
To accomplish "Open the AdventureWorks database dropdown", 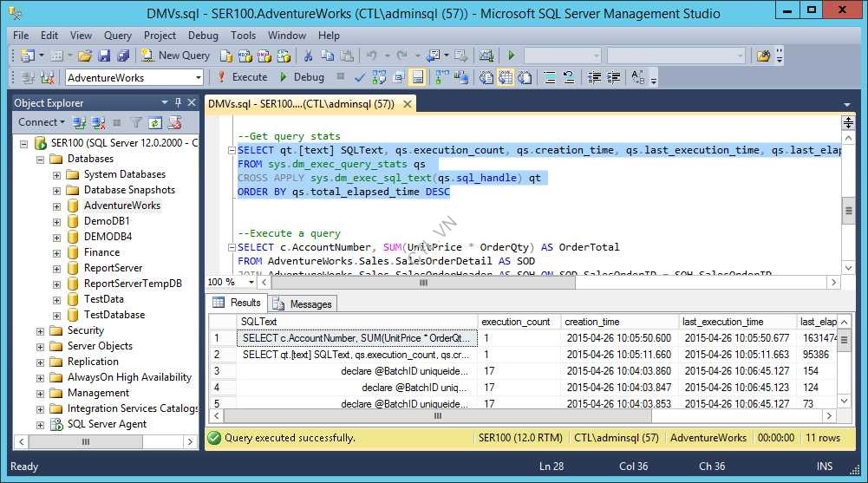I will pyautogui.click(x=198, y=77).
